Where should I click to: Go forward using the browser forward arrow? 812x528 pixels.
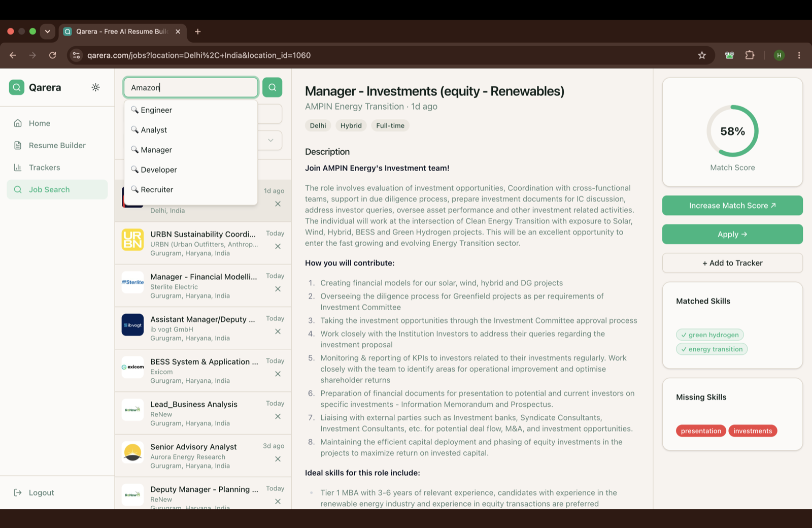pos(33,55)
